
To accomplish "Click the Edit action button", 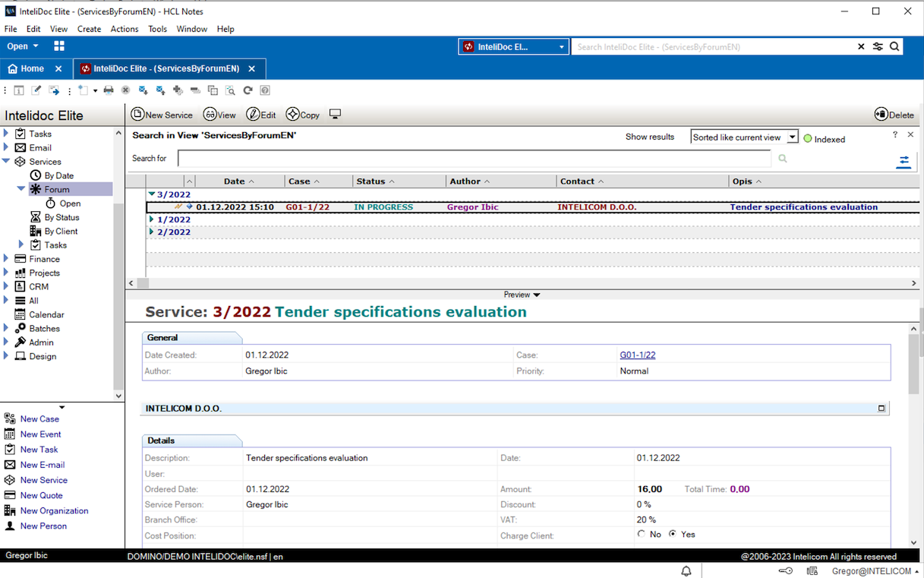I will (261, 115).
